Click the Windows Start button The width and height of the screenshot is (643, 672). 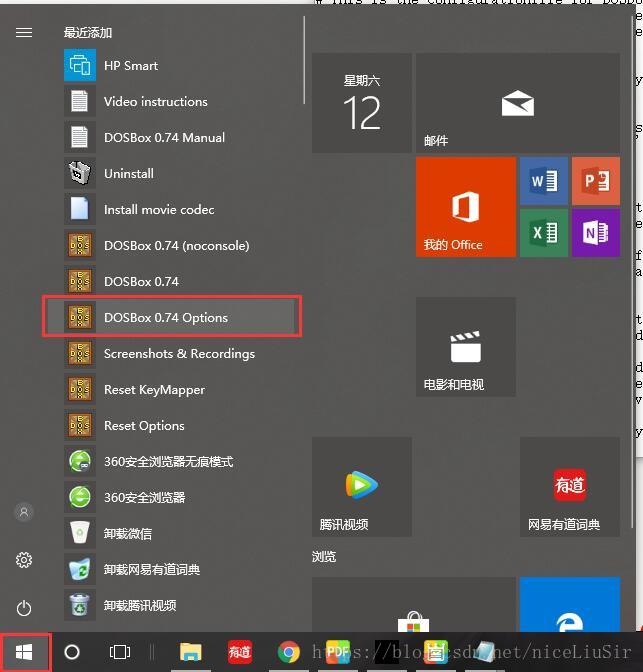tap(24, 652)
